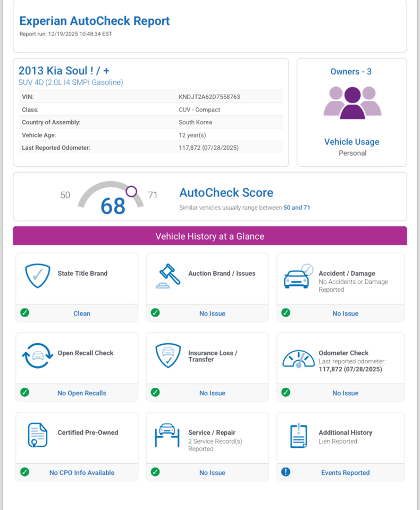Click the VIN number KNDJT2A62D7558763
Image resolution: width=420 pixels, height=510 pixels.
click(x=209, y=97)
